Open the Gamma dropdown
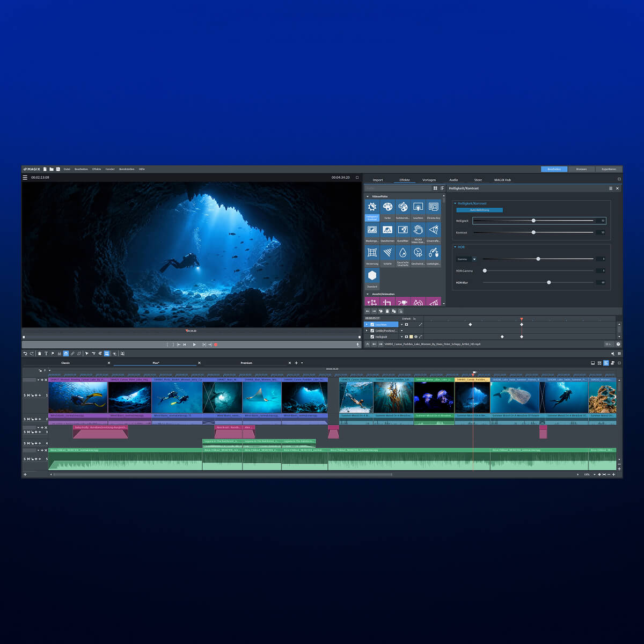 pyautogui.click(x=474, y=259)
